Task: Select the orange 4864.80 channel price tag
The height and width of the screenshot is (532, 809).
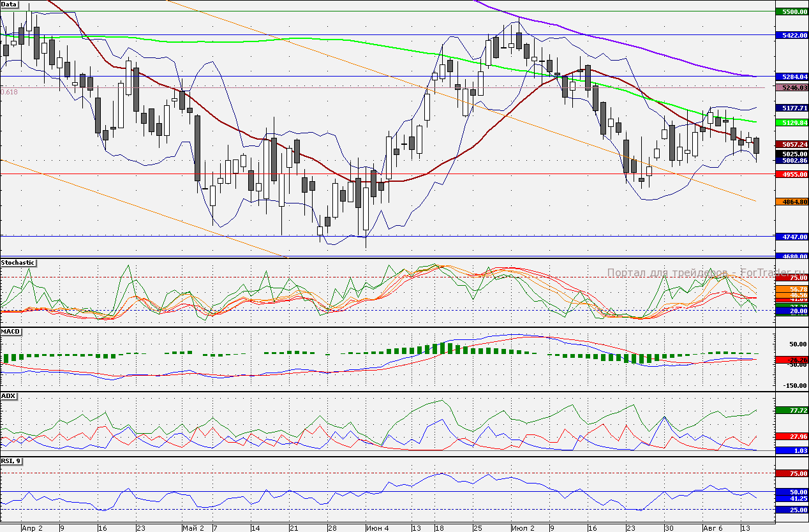Action: tap(791, 202)
